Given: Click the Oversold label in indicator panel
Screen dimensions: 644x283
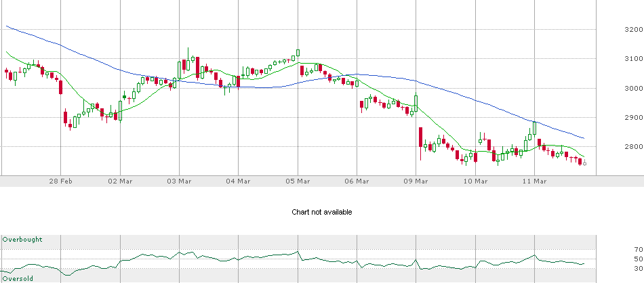Looking at the screenshot, I should [x=18, y=278].
